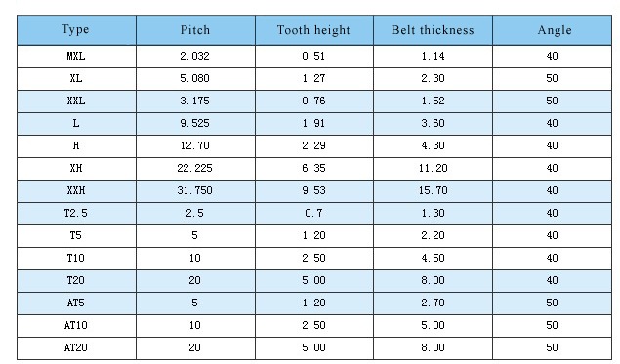Select the XXH tooth height 9.53
Screen dimensions: 620x364
[314, 191]
